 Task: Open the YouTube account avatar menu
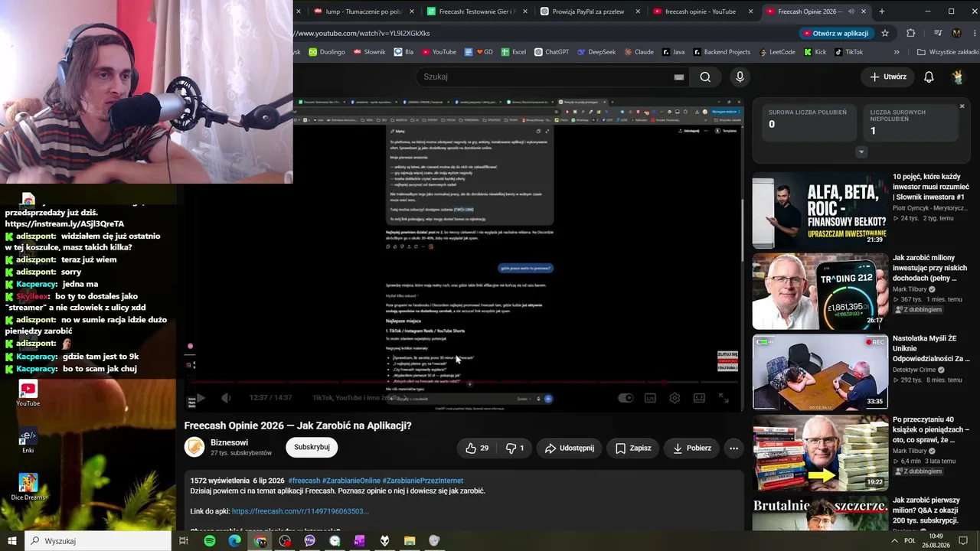pyautogui.click(x=958, y=77)
